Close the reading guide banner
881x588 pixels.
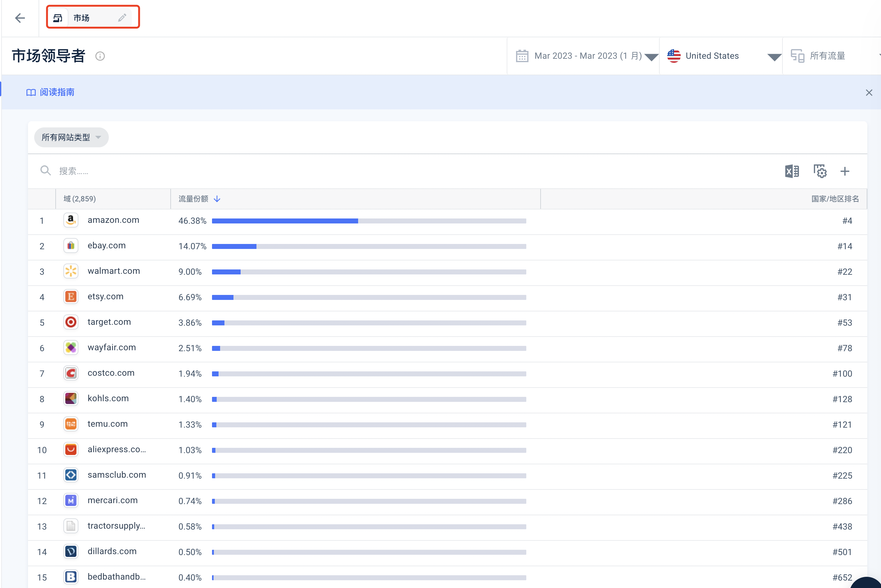(869, 93)
